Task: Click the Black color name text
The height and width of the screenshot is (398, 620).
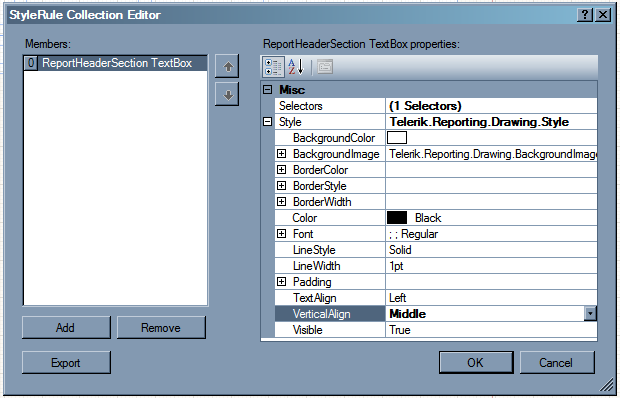Action: tap(428, 218)
